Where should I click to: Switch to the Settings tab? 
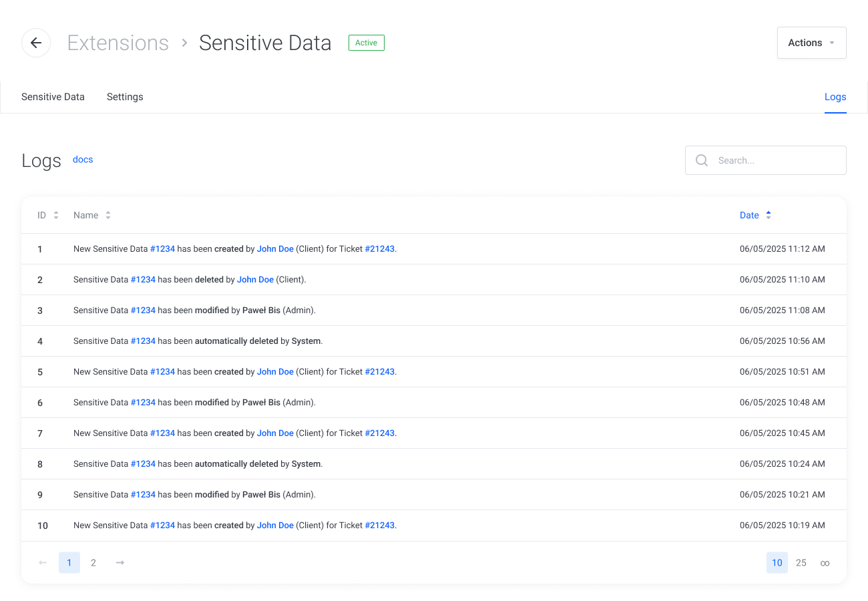click(125, 97)
